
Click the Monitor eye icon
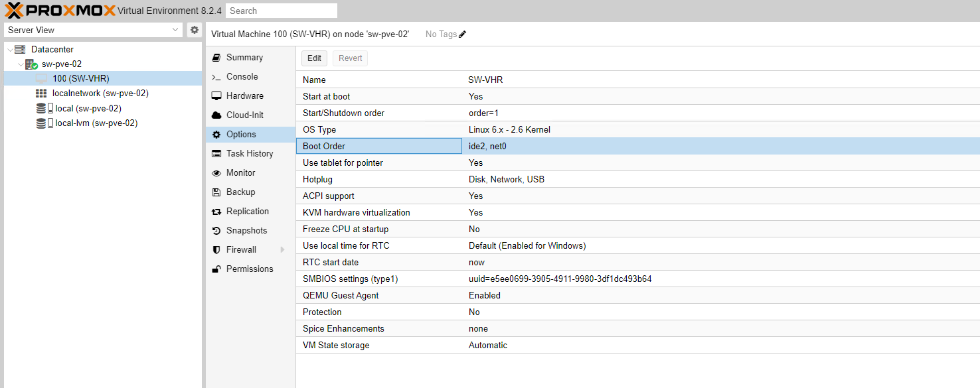coord(216,173)
